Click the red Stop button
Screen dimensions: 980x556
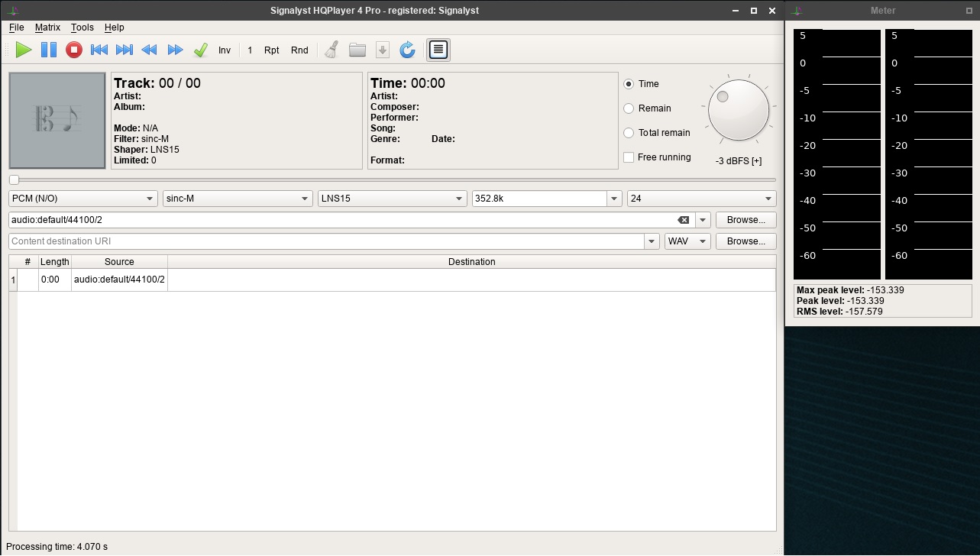click(74, 50)
